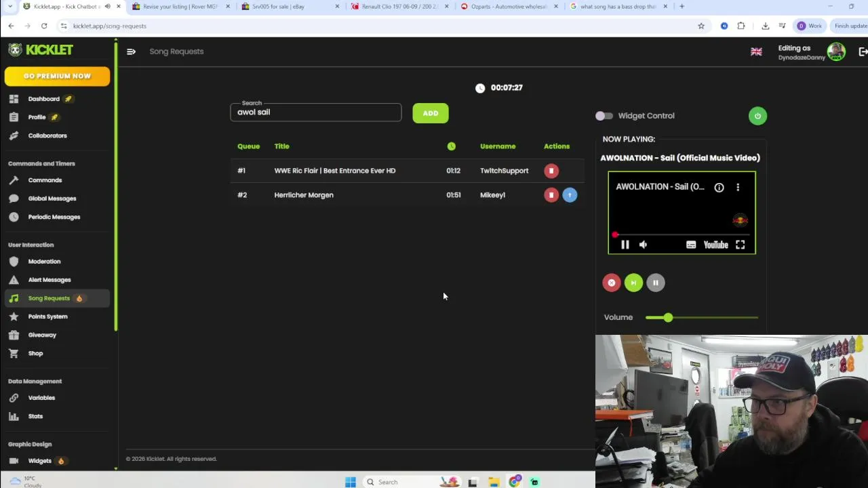The width and height of the screenshot is (868, 488).
Task: Skip to next song with green button
Action: 633,283
